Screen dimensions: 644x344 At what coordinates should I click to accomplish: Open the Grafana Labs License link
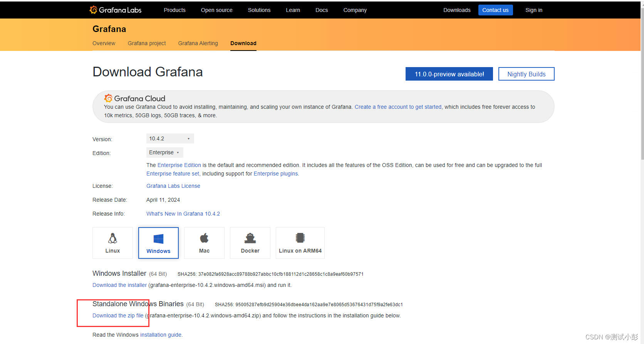pos(173,186)
